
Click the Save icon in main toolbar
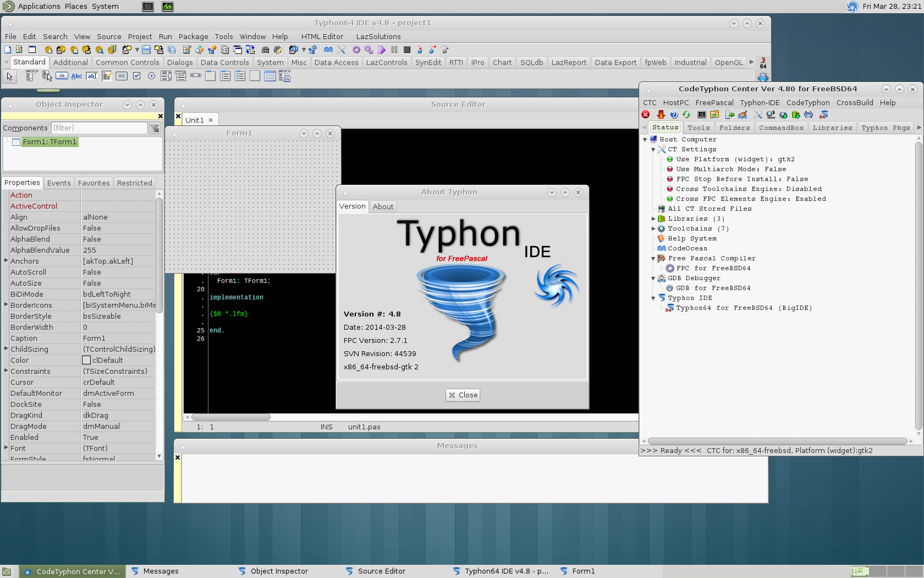click(146, 50)
